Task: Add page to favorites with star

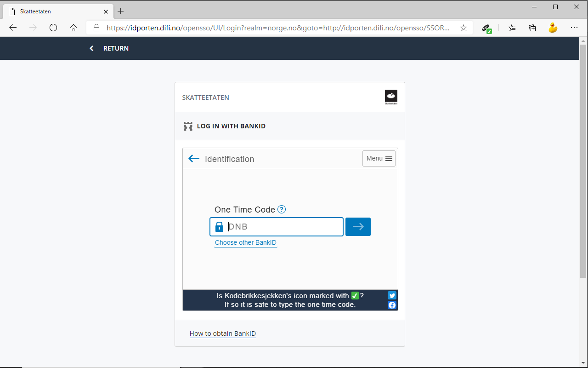Action: 464,28
